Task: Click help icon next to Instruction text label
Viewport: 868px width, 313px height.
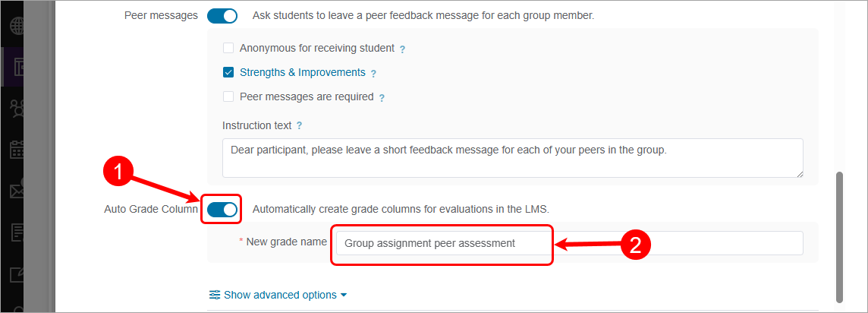Action: tap(299, 125)
